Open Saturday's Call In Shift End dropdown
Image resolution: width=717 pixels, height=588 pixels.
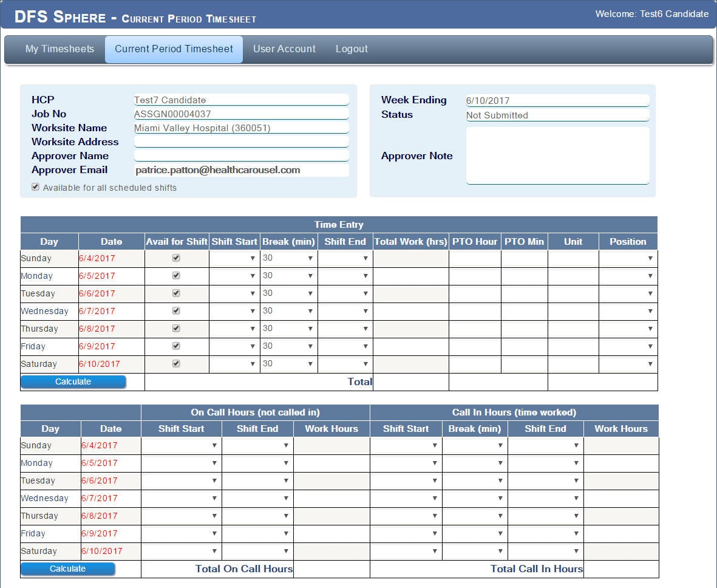(545, 551)
